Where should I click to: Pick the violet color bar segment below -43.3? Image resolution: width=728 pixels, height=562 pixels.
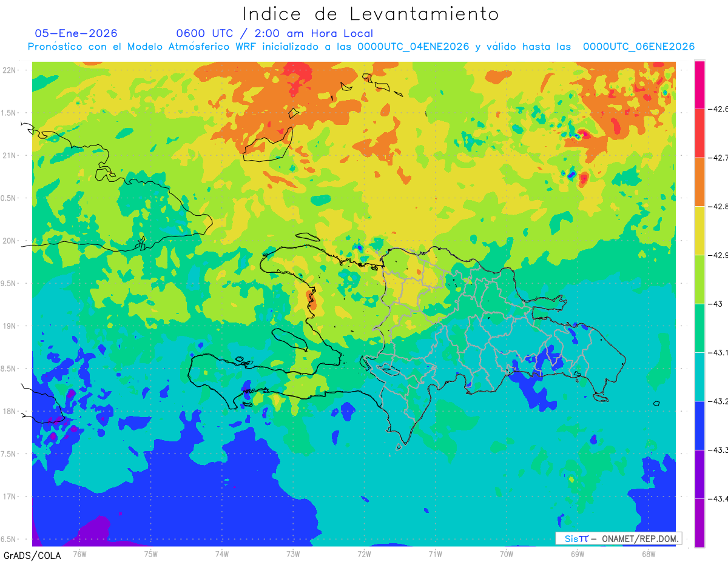(699, 474)
